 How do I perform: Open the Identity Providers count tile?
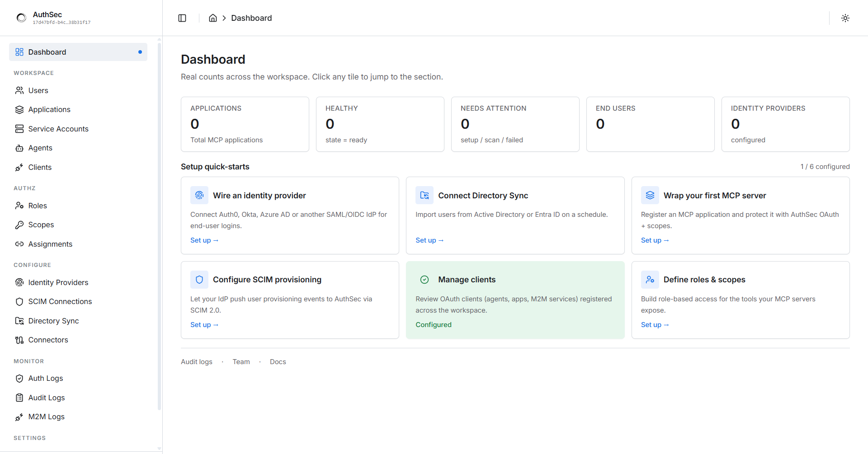click(x=786, y=124)
